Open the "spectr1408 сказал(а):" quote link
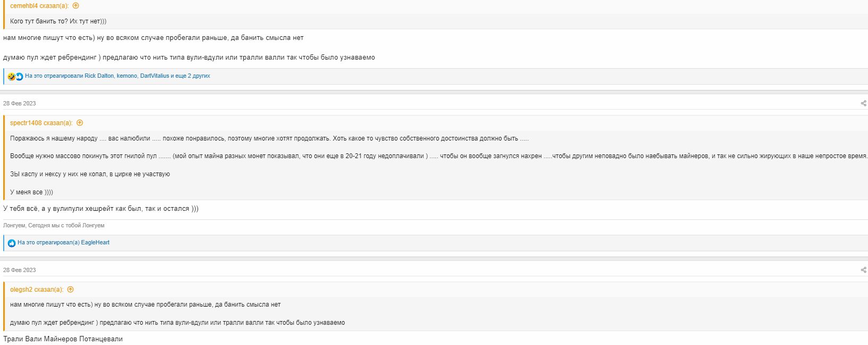The image size is (868, 345). coord(41,123)
